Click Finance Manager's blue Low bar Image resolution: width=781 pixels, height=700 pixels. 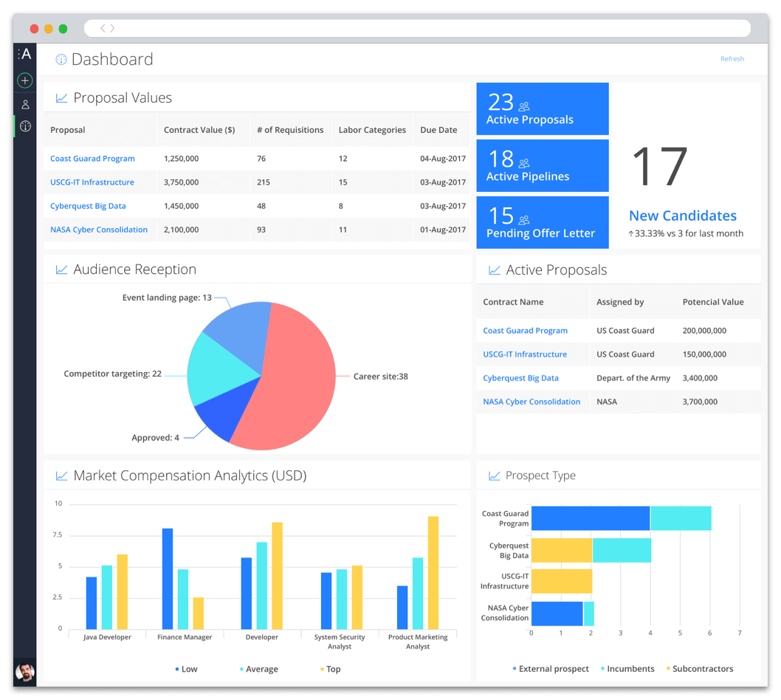click(168, 579)
